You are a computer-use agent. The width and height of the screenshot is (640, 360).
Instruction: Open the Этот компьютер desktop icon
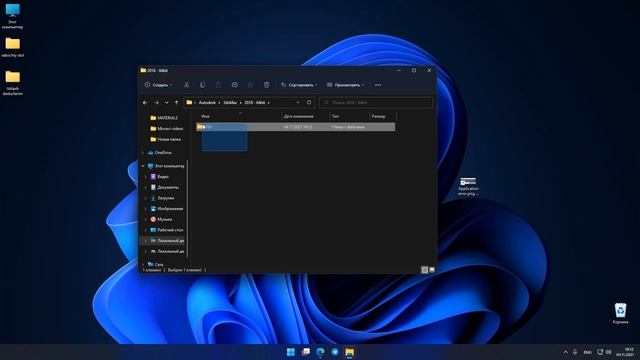tap(12, 16)
